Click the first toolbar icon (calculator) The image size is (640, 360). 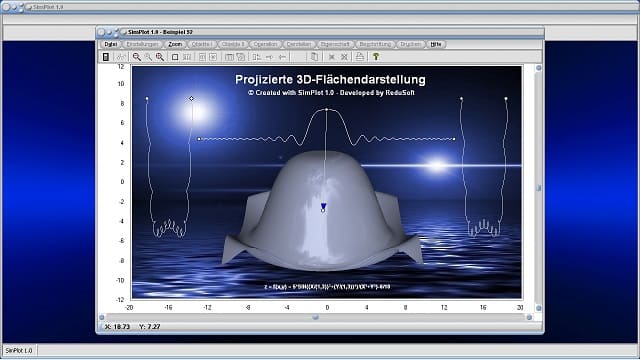coord(106,57)
